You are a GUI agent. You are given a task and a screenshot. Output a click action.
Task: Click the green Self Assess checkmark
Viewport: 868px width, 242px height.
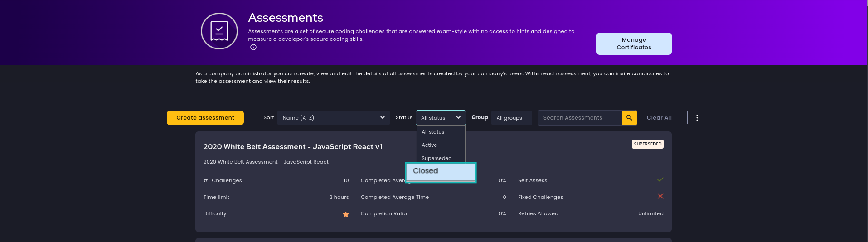click(660, 179)
